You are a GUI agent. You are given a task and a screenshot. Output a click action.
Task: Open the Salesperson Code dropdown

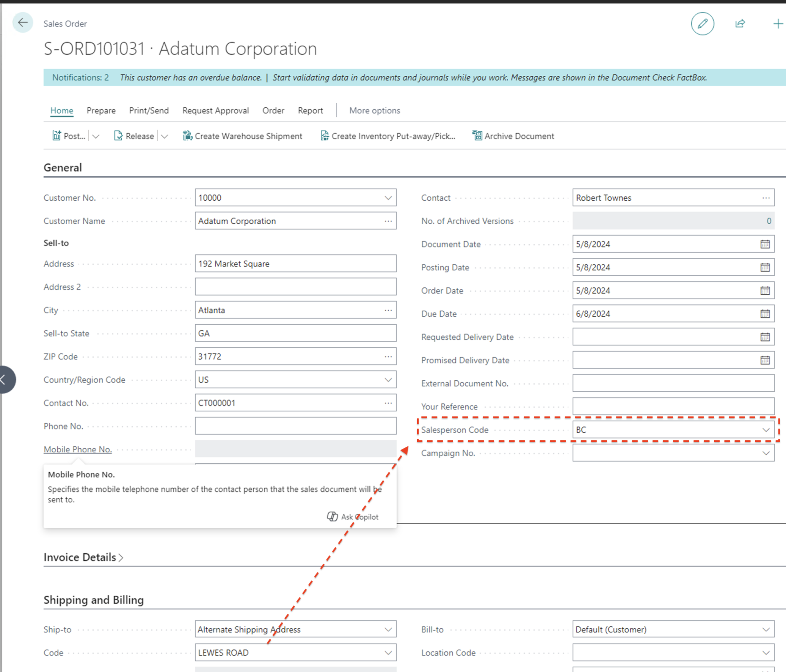click(x=766, y=430)
